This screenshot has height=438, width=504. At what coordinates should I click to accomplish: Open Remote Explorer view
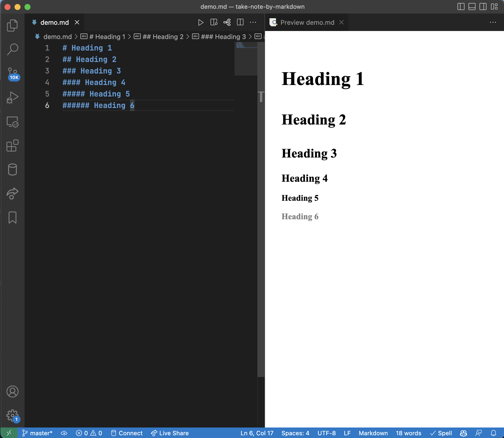12,122
